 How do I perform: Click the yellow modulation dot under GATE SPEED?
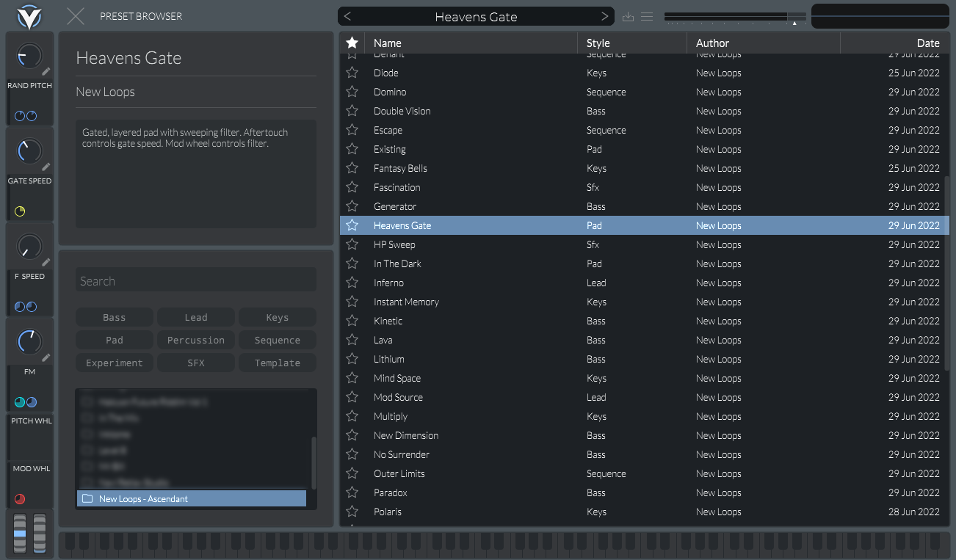pos(20,211)
